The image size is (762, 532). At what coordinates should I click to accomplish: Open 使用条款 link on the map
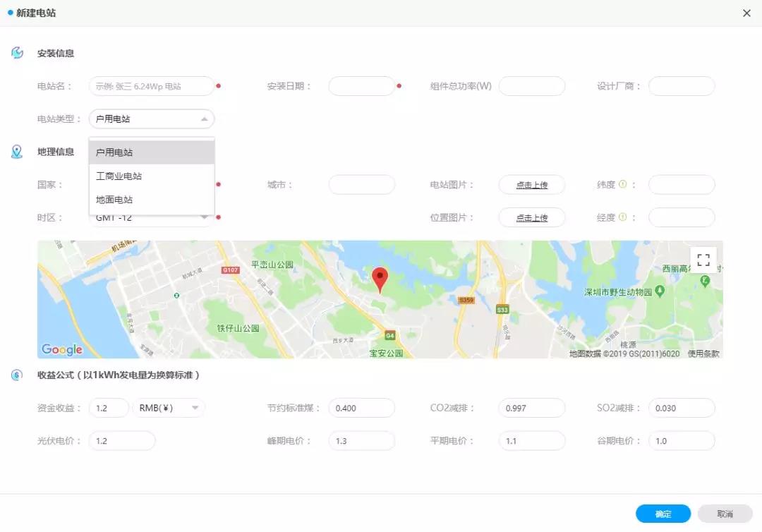click(x=703, y=353)
